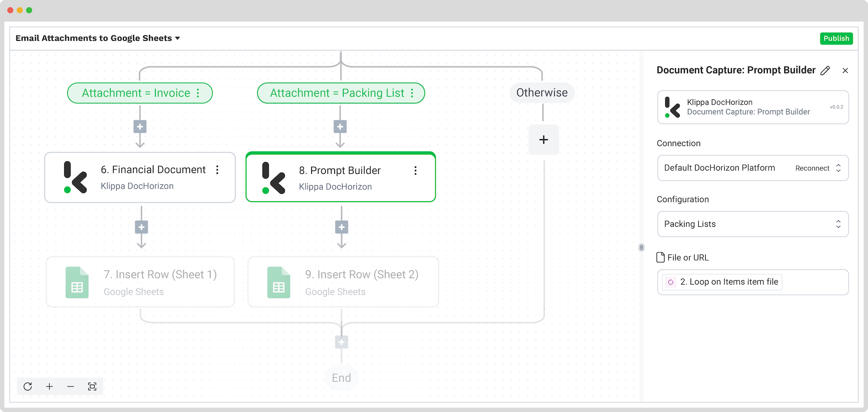Expand the Connection dropdown arrows
Screen dimensions: 868x412
[x=838, y=168]
